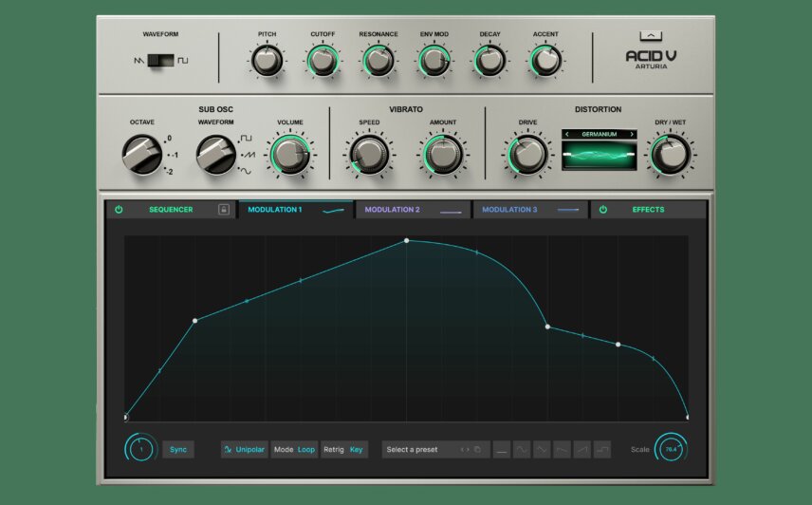Click the distortion waveform display screen
The width and height of the screenshot is (812, 505).
600,156
